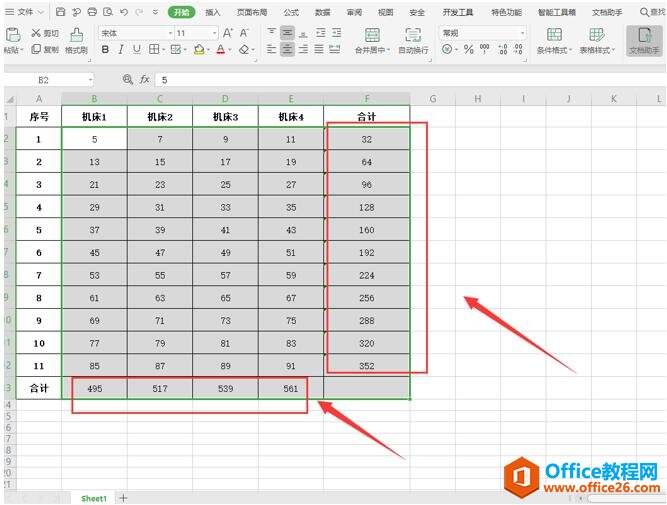
Task: Click in the formula bar showing 5
Action: point(410,80)
